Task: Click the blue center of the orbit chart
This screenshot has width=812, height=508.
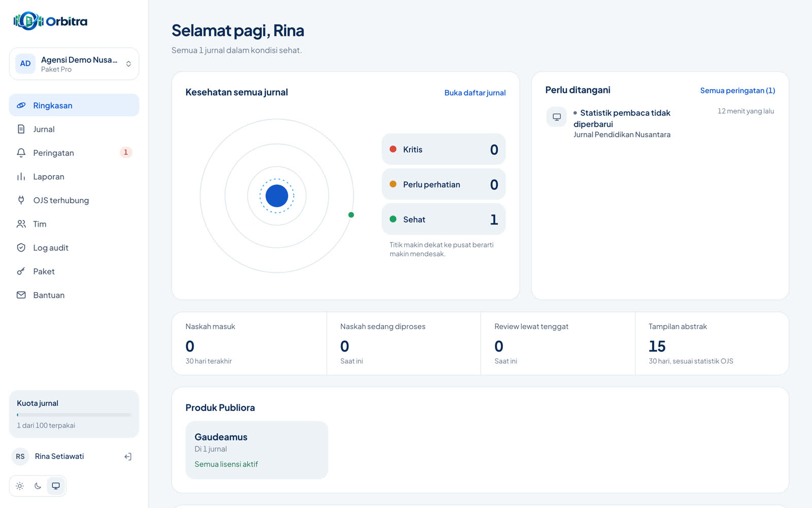Action: (x=277, y=196)
